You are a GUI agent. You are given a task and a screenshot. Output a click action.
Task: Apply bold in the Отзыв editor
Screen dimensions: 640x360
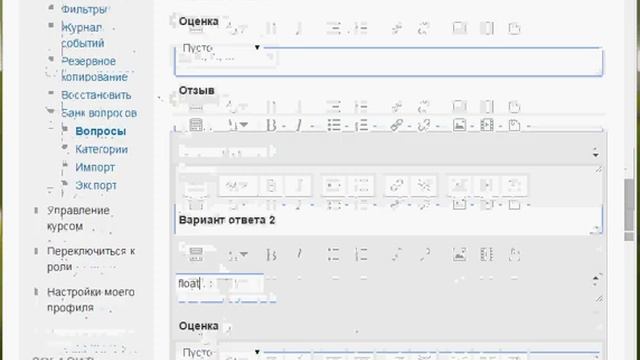click(271, 125)
